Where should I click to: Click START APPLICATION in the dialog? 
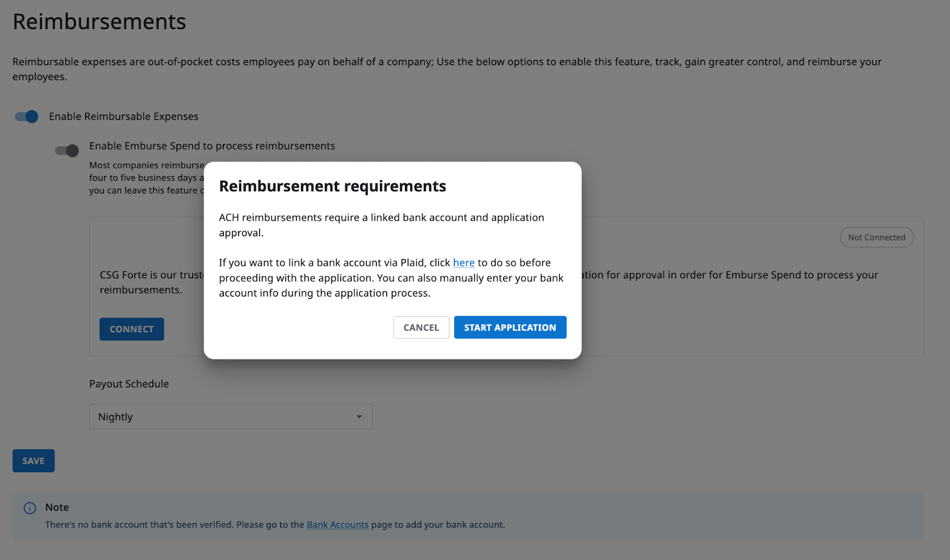click(509, 327)
